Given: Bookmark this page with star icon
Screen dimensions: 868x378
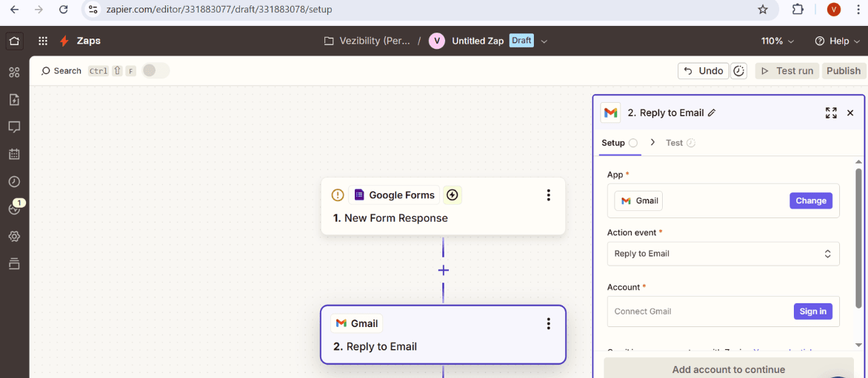Looking at the screenshot, I should coord(763,10).
